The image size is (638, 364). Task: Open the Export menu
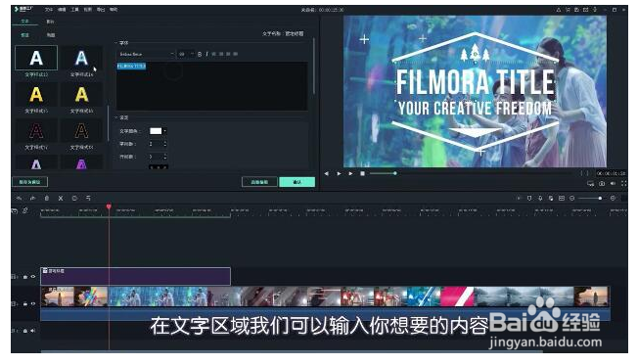coord(101,10)
